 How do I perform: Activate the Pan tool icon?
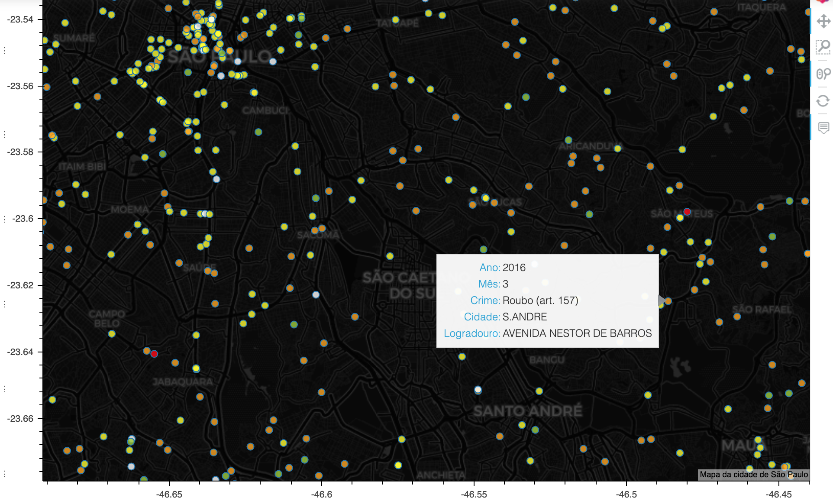[823, 21]
